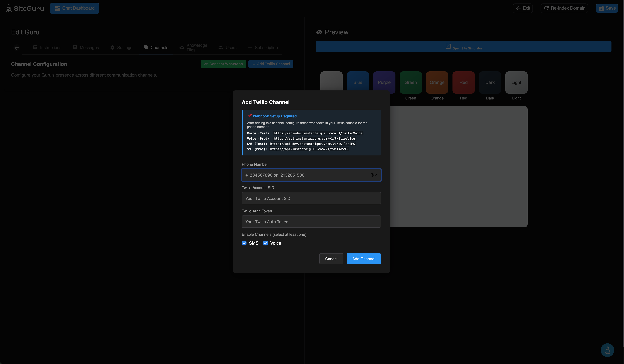Image resolution: width=624 pixels, height=364 pixels.
Task: Uncheck the SMS channel checkbox
Action: pos(244,243)
